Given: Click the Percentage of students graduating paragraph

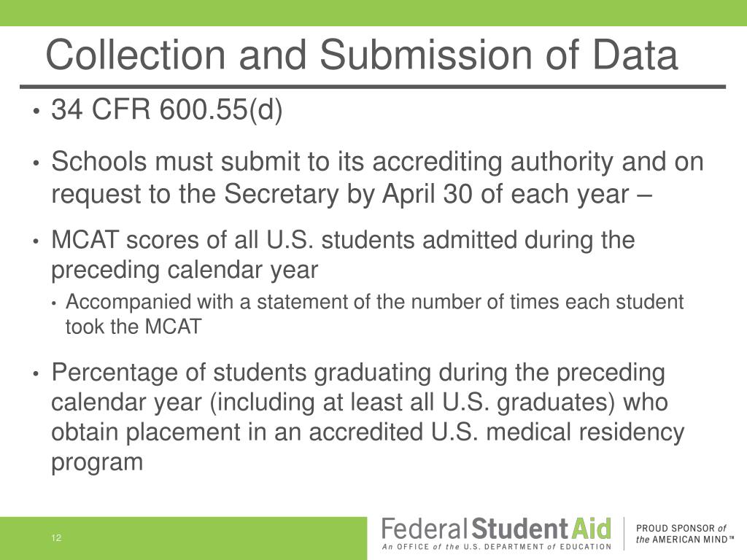Looking at the screenshot, I should 368,416.
